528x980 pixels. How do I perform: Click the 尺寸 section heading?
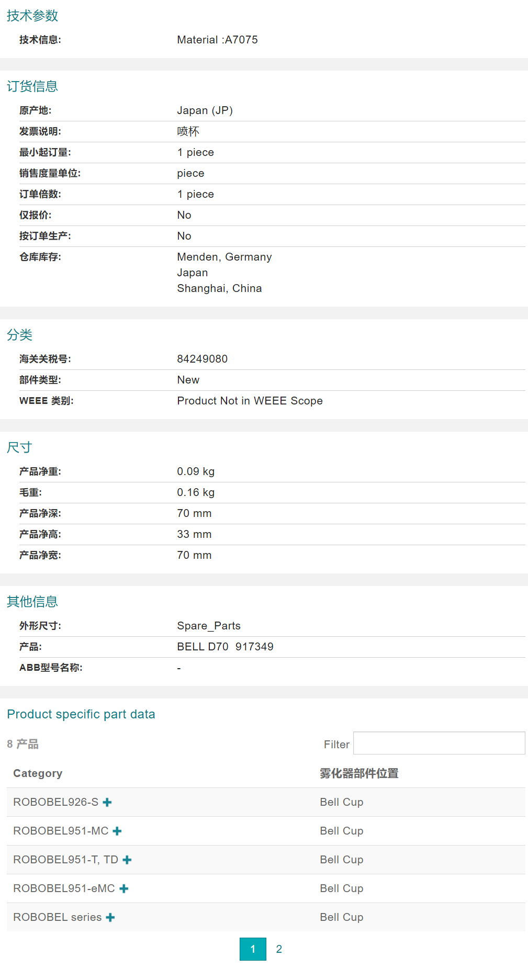[20, 447]
